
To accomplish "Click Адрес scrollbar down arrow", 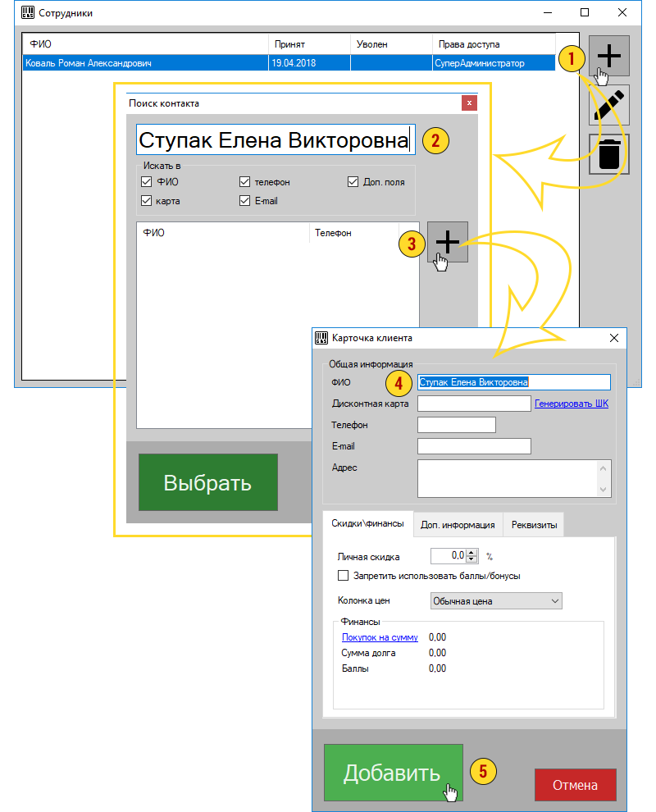I will point(603,490).
